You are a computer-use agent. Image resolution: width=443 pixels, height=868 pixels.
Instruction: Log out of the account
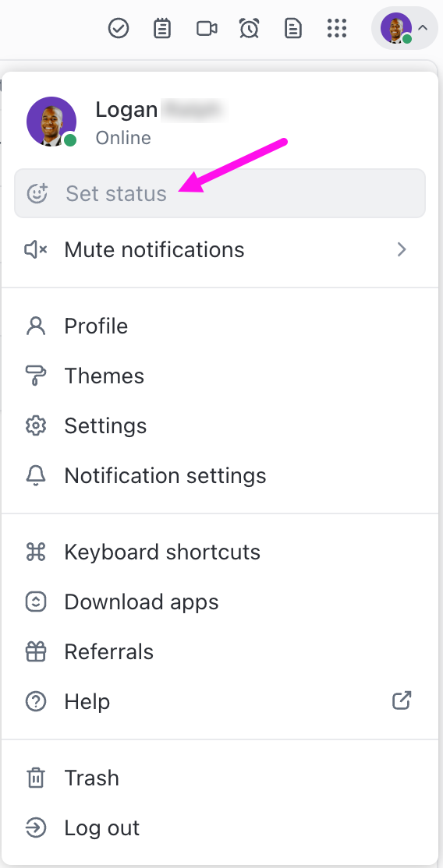pyautogui.click(x=220, y=827)
